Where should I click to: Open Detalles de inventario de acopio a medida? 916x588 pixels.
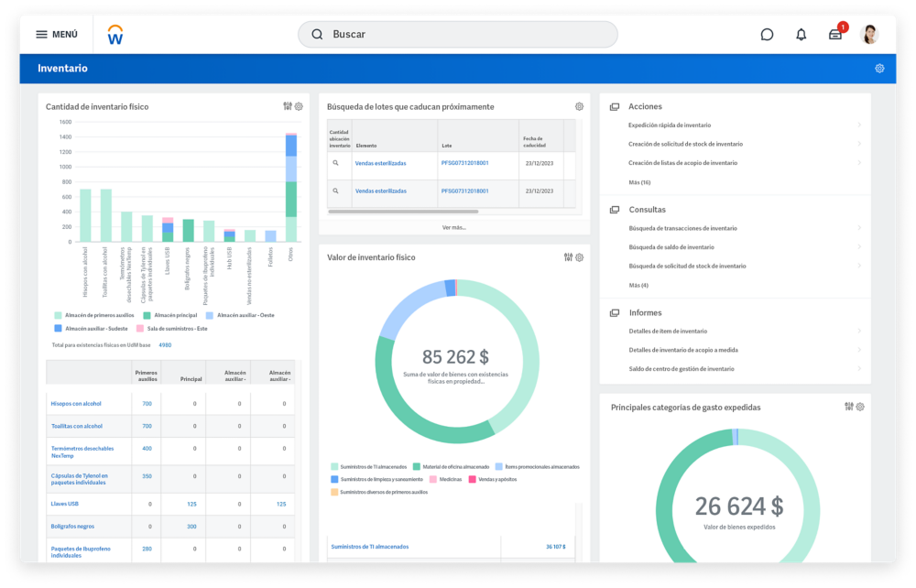click(683, 350)
